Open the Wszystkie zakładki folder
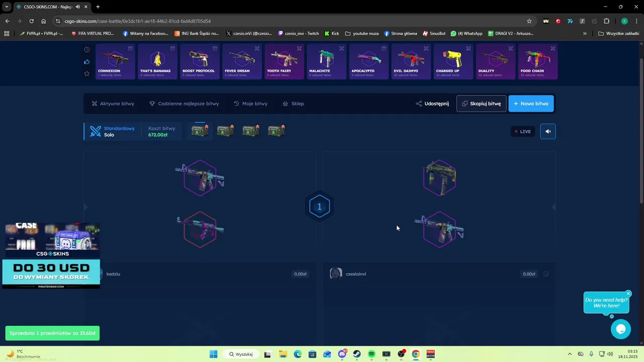This screenshot has height=362, width=644. coord(618,34)
